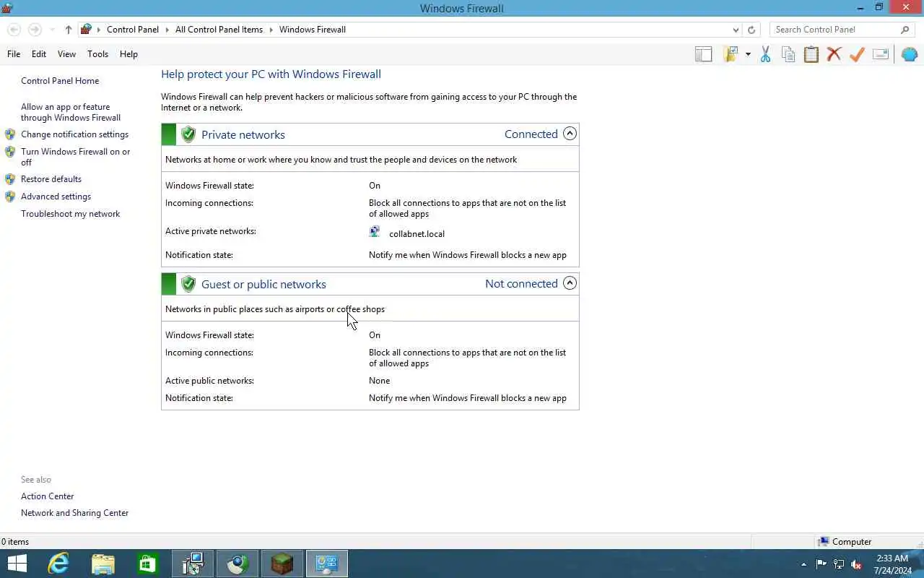Viewport: 924px width, 578px height.
Task: Open Allow an app or feature link
Action: point(71,112)
